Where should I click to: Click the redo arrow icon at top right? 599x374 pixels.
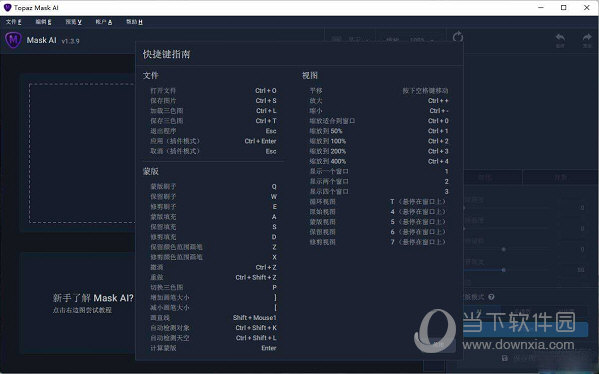click(587, 37)
